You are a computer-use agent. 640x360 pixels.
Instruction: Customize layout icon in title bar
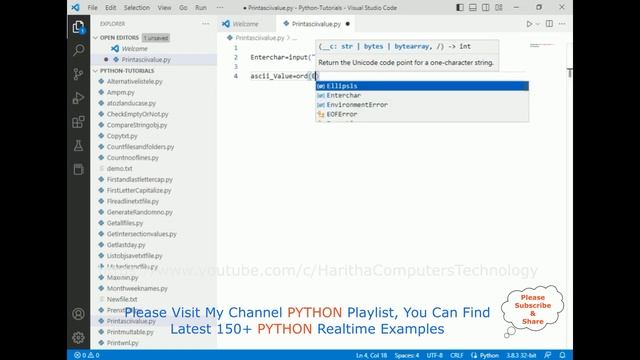499,7
